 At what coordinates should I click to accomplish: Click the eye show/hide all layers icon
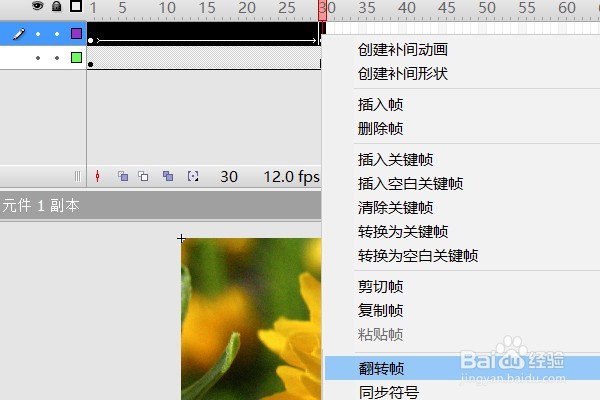coord(37,6)
